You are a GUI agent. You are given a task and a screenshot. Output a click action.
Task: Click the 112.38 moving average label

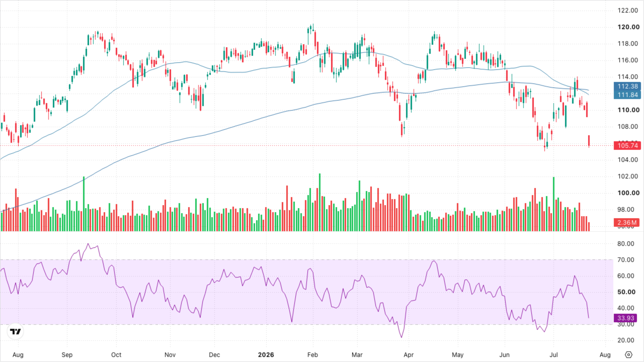[x=627, y=86]
